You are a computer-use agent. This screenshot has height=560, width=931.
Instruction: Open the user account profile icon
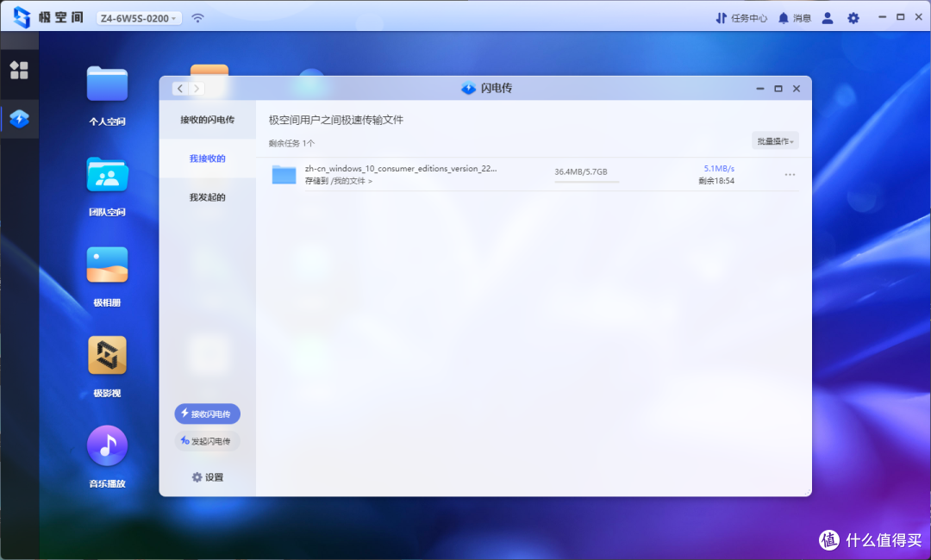click(827, 18)
